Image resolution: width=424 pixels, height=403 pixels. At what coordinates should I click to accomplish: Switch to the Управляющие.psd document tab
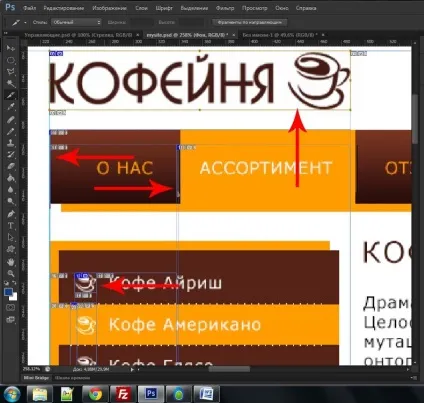coord(78,35)
